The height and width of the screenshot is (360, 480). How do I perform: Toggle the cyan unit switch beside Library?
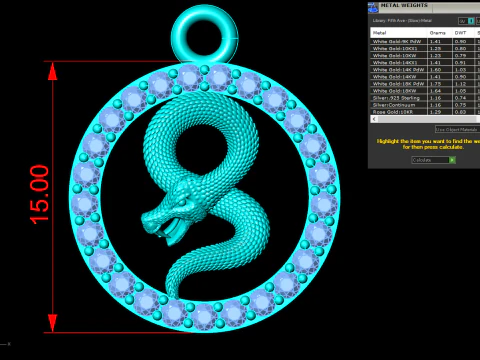pos(471,21)
